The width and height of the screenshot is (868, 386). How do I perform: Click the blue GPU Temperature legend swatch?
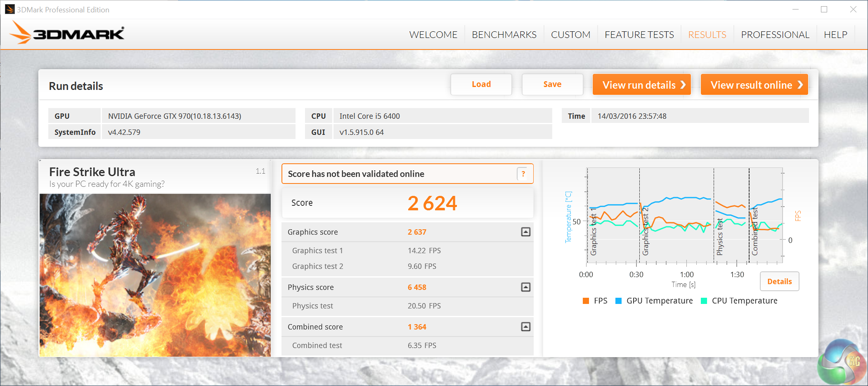[x=618, y=301]
